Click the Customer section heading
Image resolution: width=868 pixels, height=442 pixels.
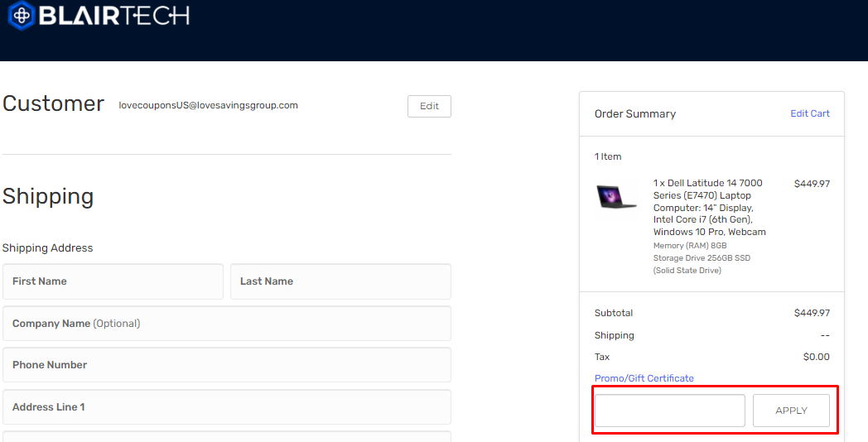point(53,103)
